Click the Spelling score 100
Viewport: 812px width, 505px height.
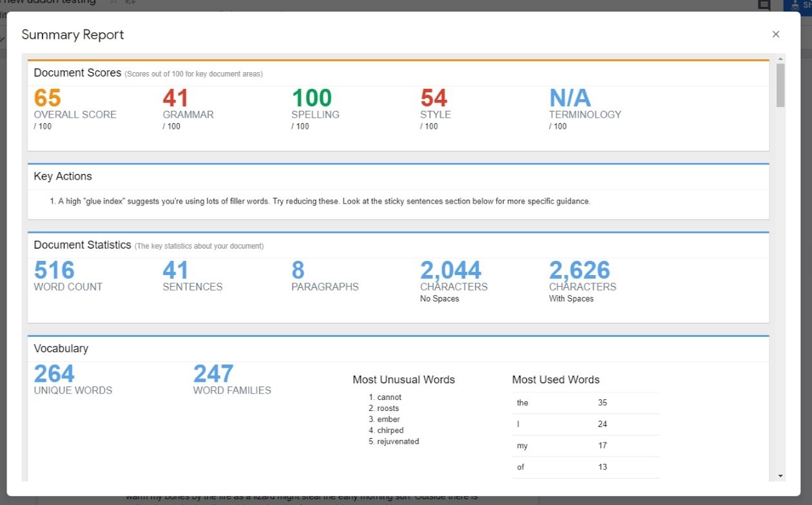click(312, 98)
